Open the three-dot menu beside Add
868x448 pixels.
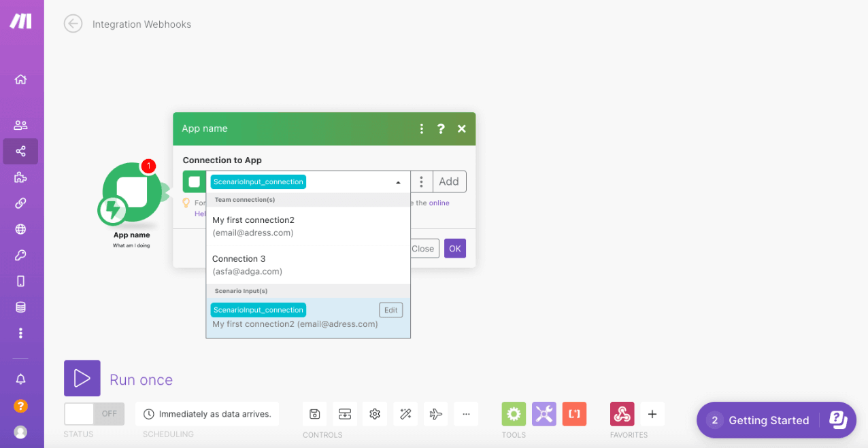click(422, 182)
